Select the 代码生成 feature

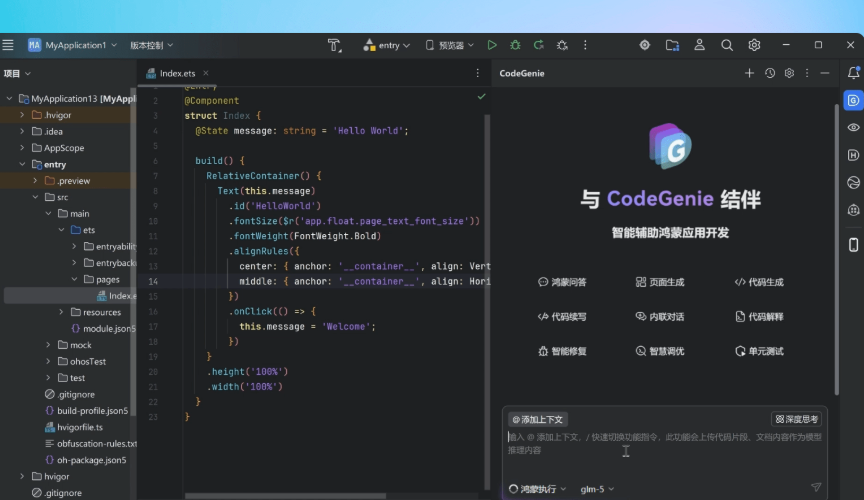point(759,282)
